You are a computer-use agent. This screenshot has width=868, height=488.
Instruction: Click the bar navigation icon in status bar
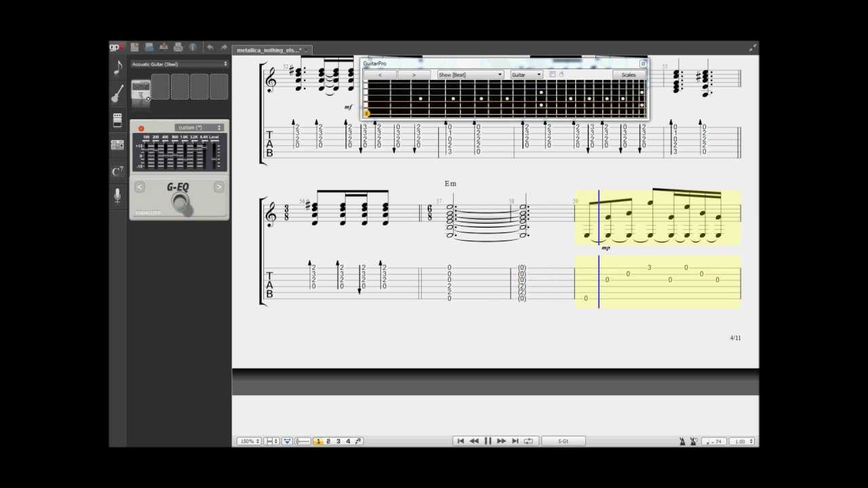(x=304, y=441)
